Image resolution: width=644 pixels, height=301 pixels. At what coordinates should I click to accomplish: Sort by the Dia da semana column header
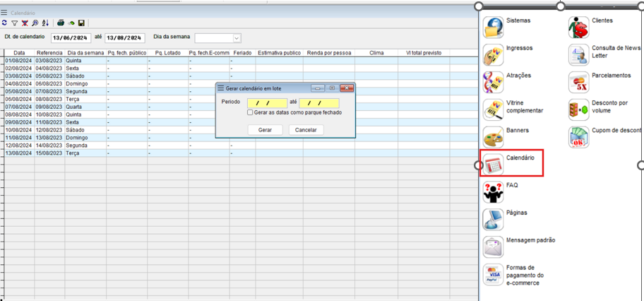click(x=85, y=53)
